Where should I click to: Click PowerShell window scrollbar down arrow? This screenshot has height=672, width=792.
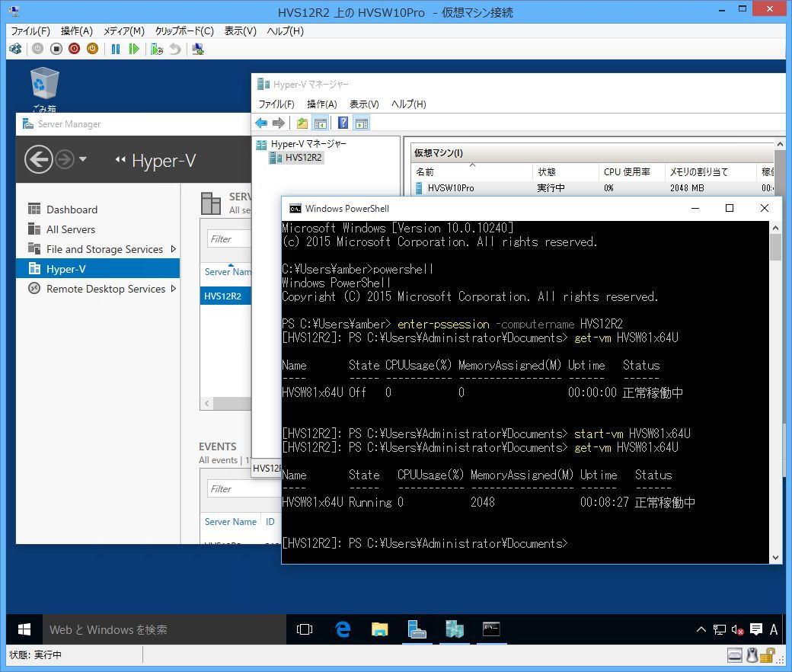point(775,558)
